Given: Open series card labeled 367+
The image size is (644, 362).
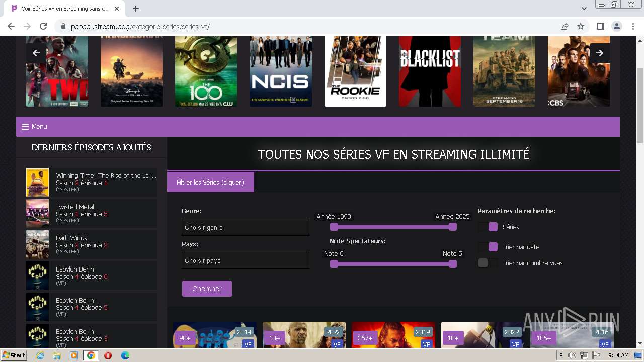Looking at the screenshot, I should (x=393, y=335).
